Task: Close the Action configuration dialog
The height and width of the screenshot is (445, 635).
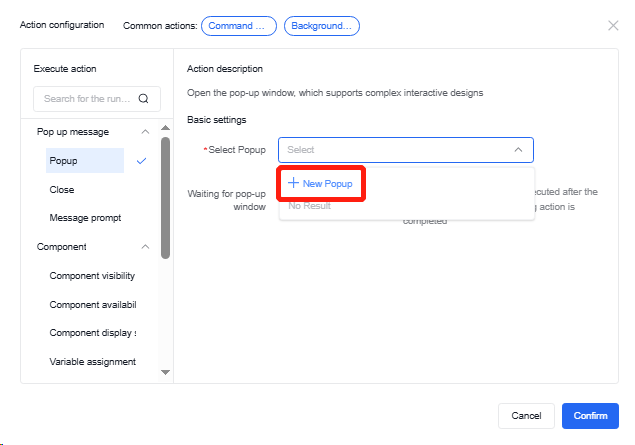Action: (x=613, y=25)
